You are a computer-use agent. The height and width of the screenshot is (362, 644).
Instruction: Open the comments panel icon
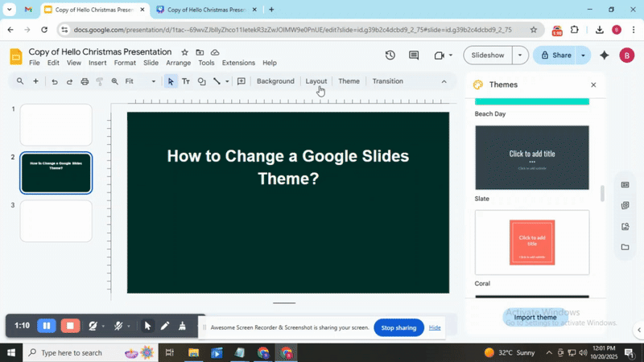coord(414,56)
